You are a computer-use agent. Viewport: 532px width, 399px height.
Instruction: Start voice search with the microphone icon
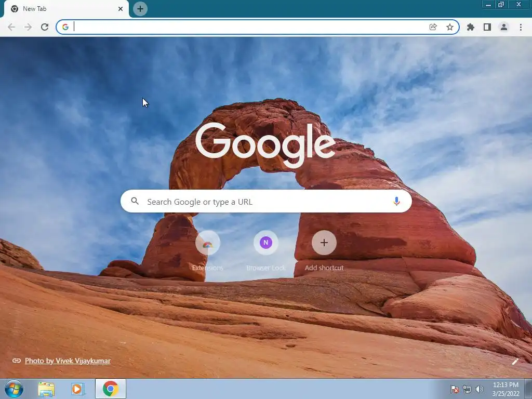(396, 201)
